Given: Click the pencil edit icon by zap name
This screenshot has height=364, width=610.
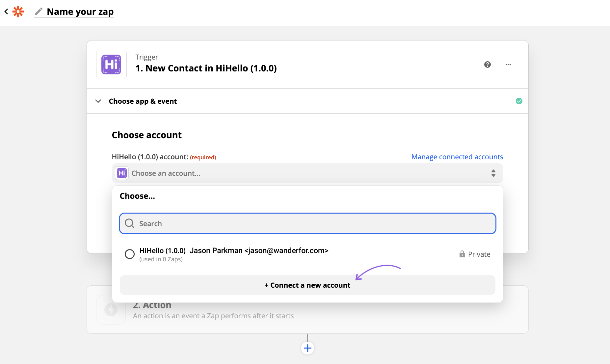Looking at the screenshot, I should (x=39, y=12).
